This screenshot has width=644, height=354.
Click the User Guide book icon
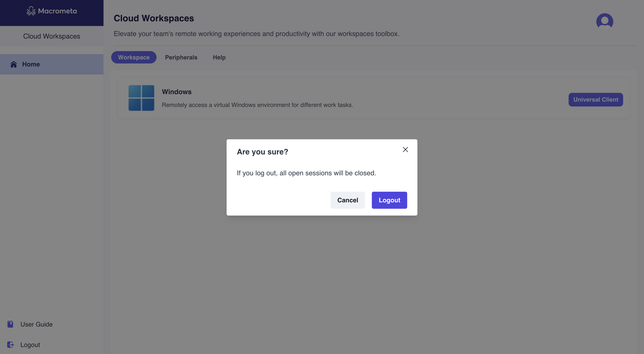pyautogui.click(x=10, y=324)
